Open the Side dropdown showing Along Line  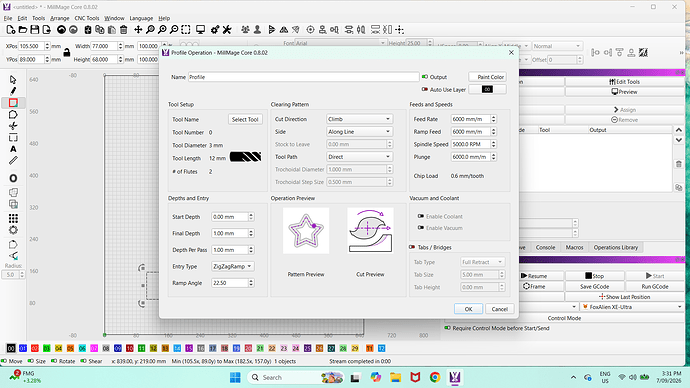pos(360,132)
